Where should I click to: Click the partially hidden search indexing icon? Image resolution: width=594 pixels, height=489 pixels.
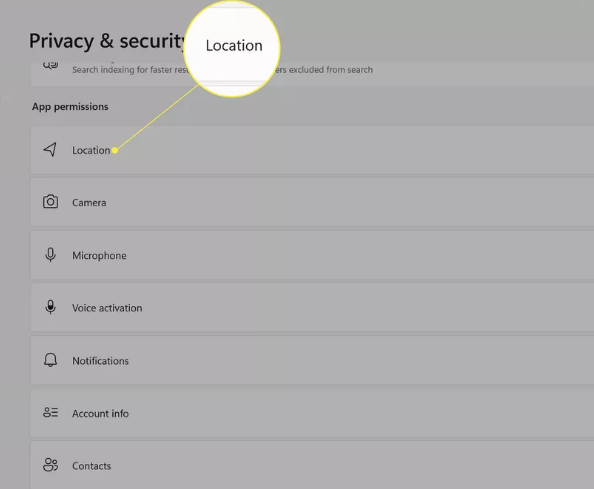[50, 65]
